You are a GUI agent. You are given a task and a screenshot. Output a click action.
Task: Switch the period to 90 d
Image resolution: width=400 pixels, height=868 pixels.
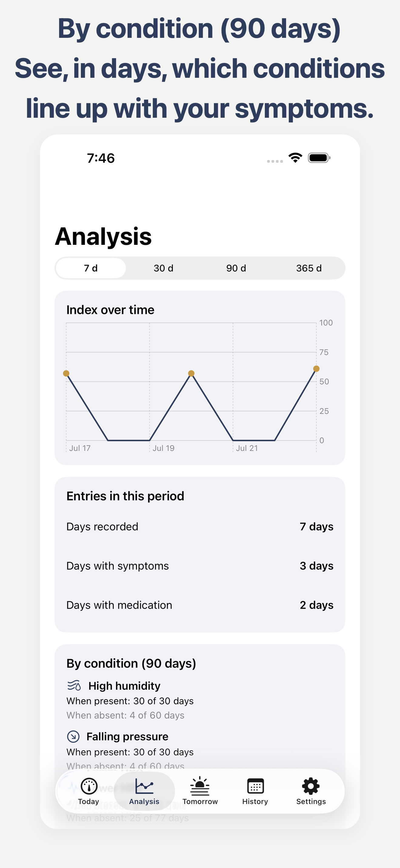pyautogui.click(x=236, y=268)
